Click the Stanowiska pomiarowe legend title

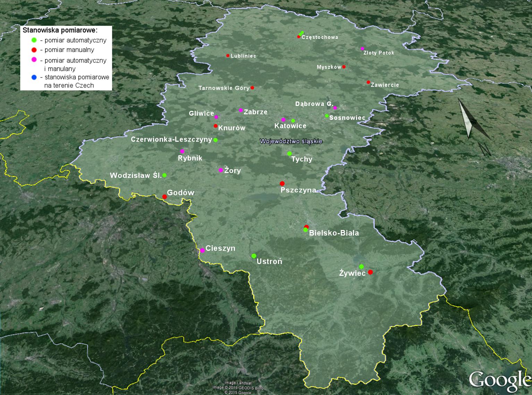[x=60, y=30]
